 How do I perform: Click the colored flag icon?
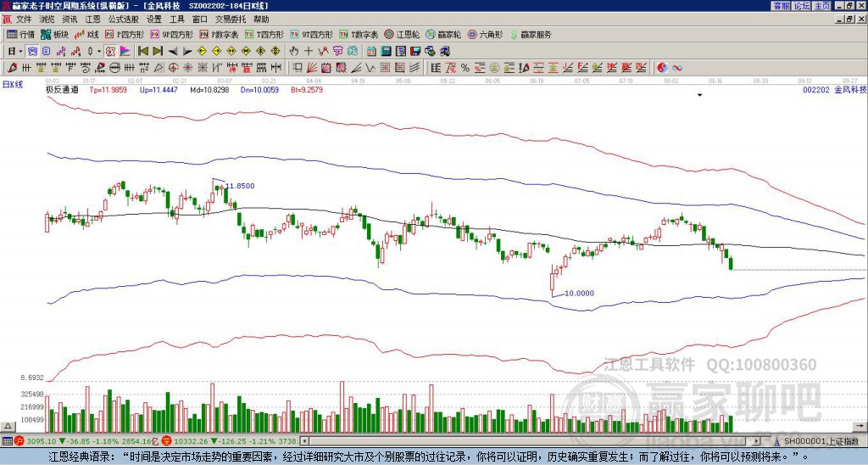[125, 52]
